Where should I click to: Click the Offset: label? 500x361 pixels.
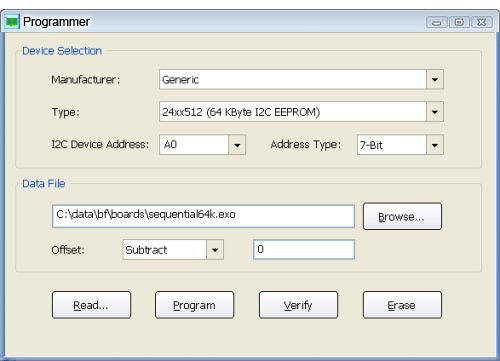coord(68,250)
